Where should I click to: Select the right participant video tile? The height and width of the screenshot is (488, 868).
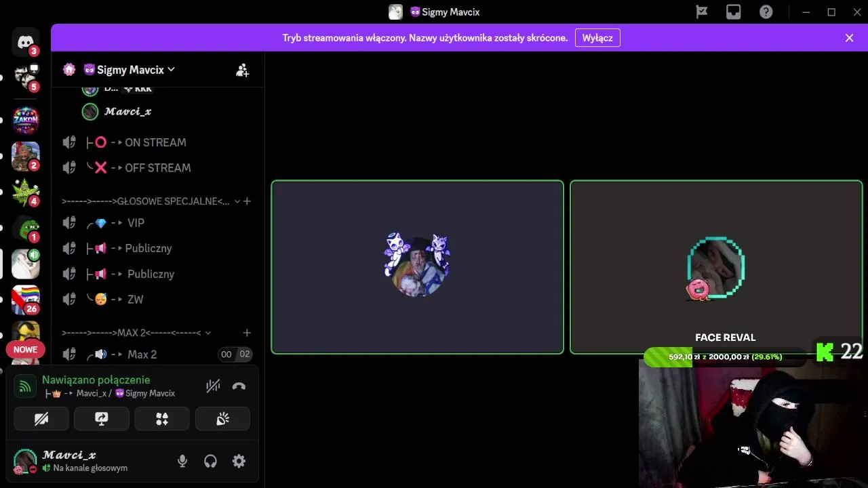716,267
